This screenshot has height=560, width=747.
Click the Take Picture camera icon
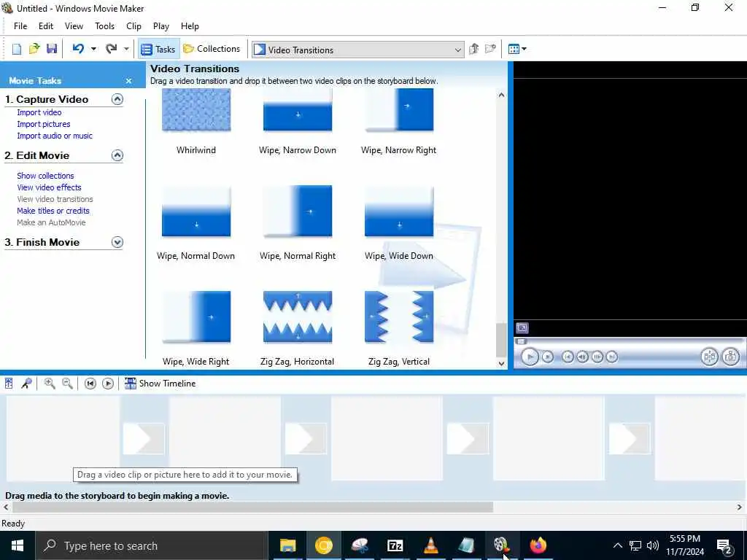(731, 357)
